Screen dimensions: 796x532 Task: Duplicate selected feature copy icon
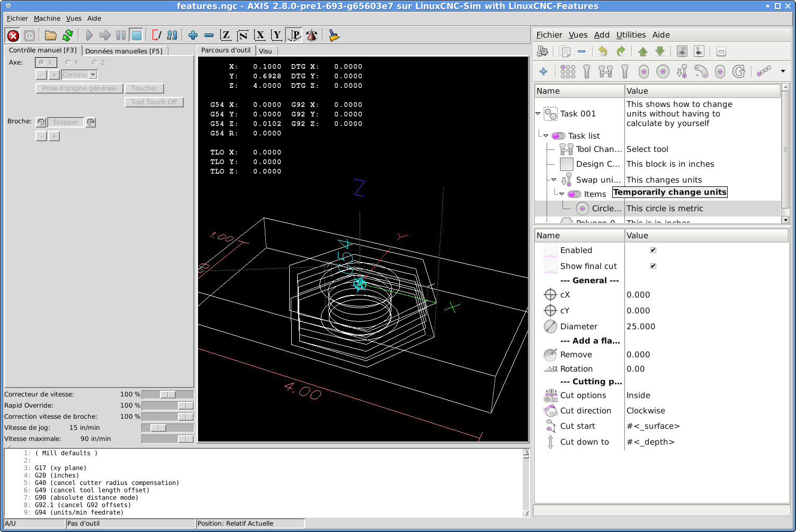coord(565,51)
